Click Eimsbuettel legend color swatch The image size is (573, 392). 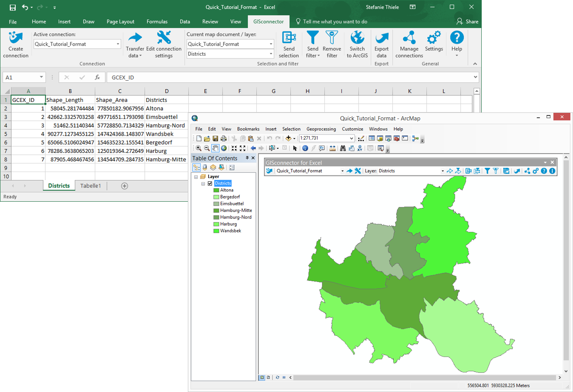(x=216, y=204)
